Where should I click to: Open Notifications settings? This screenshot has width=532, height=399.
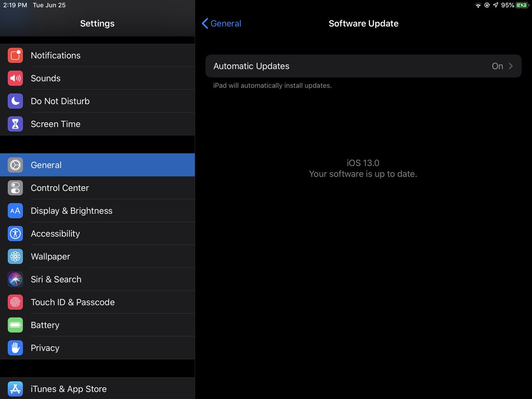[x=98, y=55]
